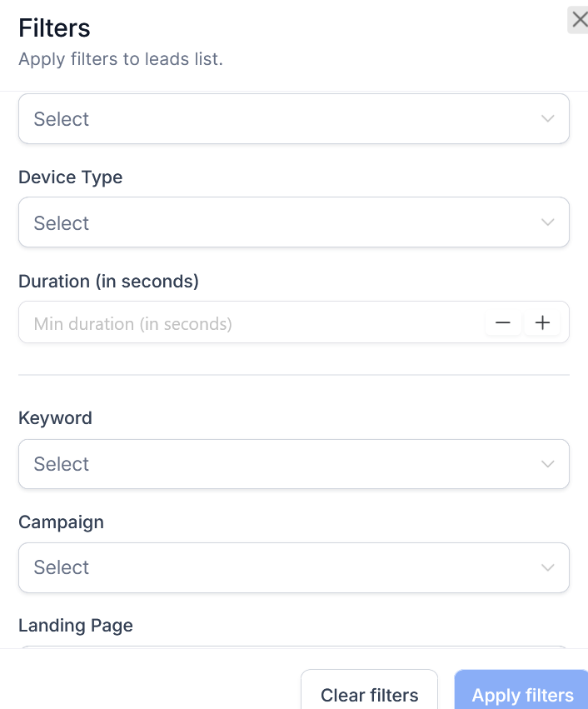The height and width of the screenshot is (709, 588).
Task: Click the minus stepper for Duration
Action: pyautogui.click(x=503, y=322)
